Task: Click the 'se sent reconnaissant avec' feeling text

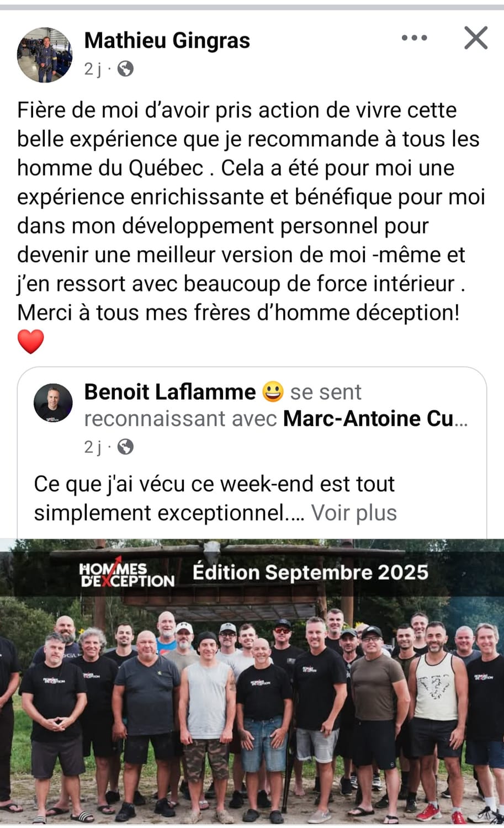Action: tap(222, 405)
